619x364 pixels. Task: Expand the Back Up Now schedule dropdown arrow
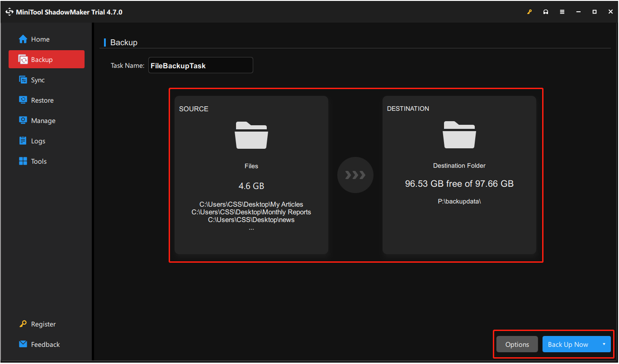tap(605, 344)
